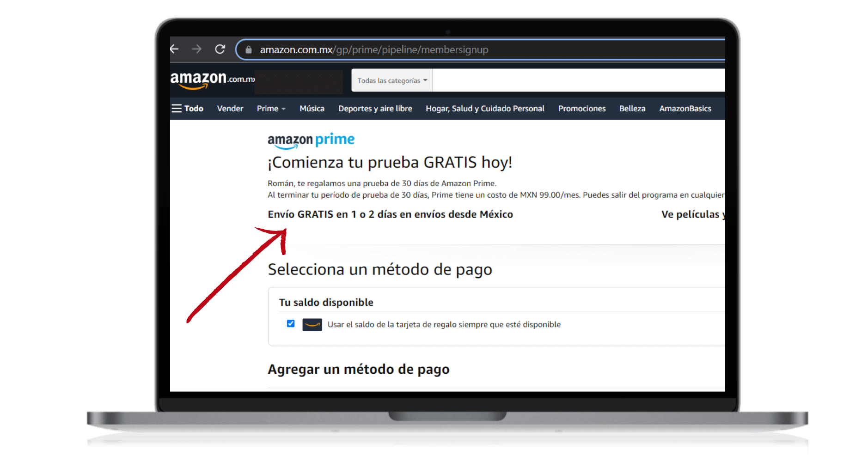Screen dimensions: 868x462
Task: Expand the Prime navigation dropdown
Action: point(271,109)
